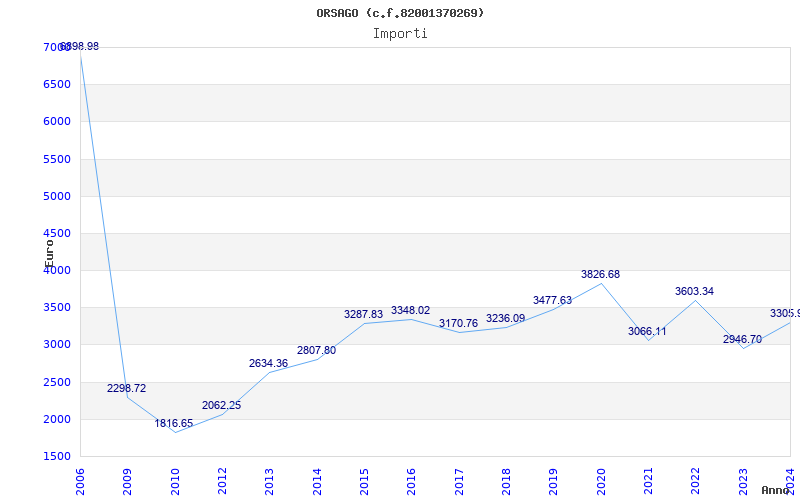The width and height of the screenshot is (800, 500).
Task: Click the 2018 year axis label
Action: click(506, 482)
